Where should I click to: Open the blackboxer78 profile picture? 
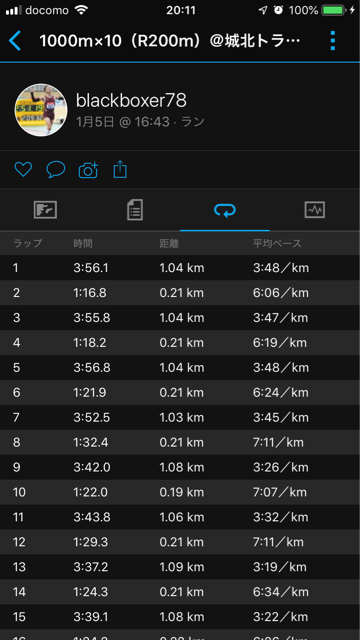click(x=41, y=110)
